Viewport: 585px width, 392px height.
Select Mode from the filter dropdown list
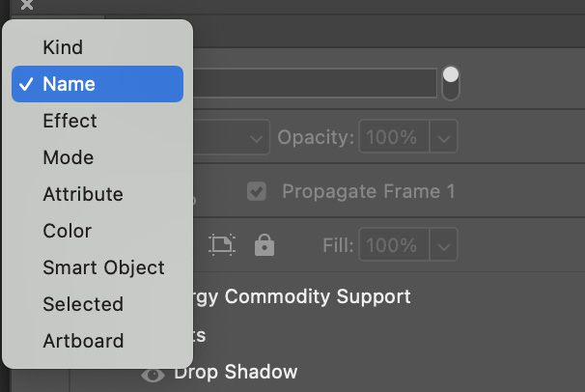click(97, 157)
